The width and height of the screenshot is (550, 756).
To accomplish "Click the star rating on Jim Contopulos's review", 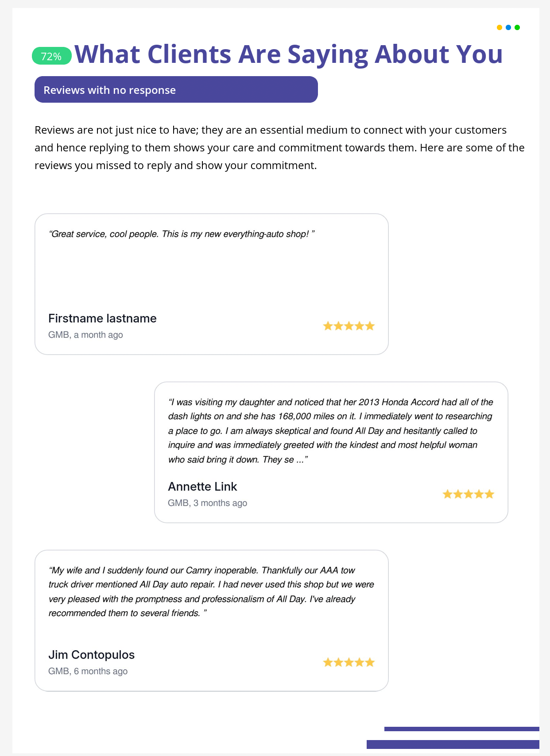I will click(x=349, y=663).
